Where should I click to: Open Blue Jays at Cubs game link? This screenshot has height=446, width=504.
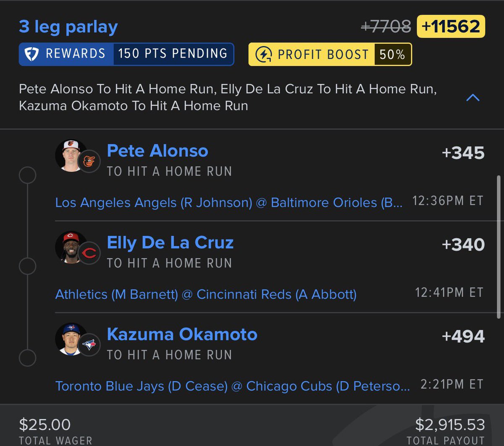tap(233, 386)
